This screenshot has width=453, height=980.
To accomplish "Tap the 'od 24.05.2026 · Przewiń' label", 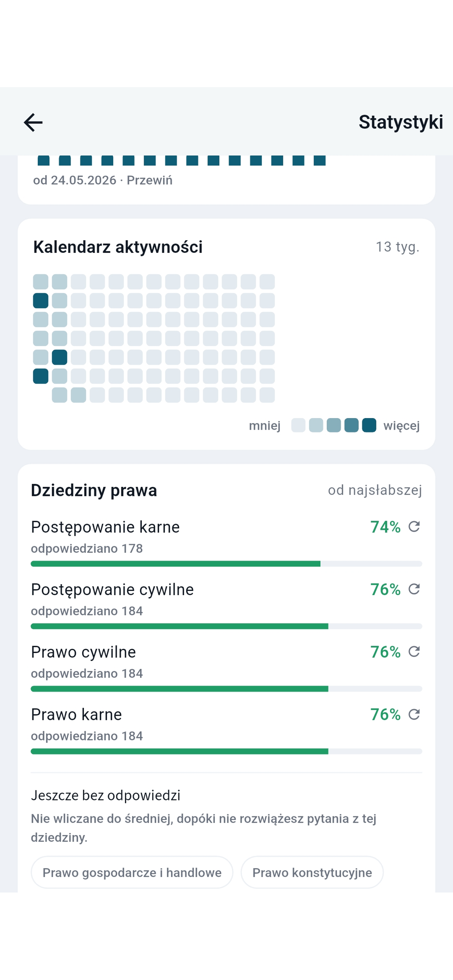I will 103,180.
